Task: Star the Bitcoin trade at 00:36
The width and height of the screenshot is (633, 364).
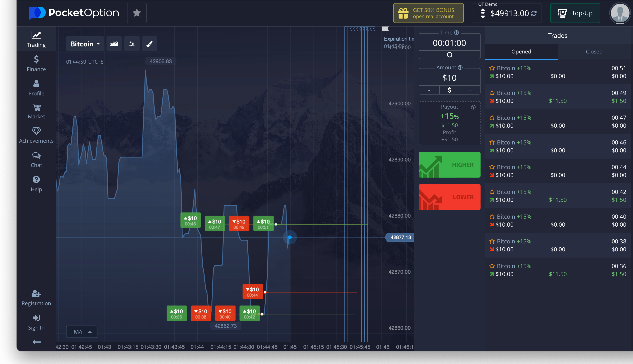Action: tap(492, 266)
